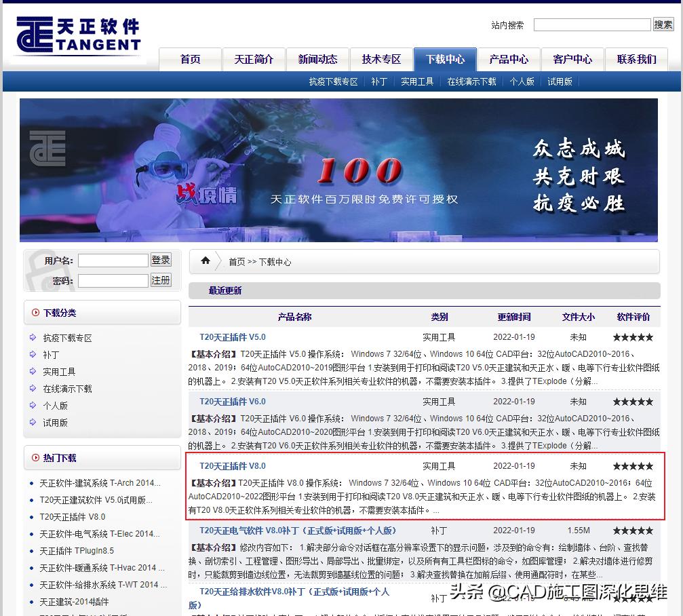Click the 软件评价 column header

[633, 317]
